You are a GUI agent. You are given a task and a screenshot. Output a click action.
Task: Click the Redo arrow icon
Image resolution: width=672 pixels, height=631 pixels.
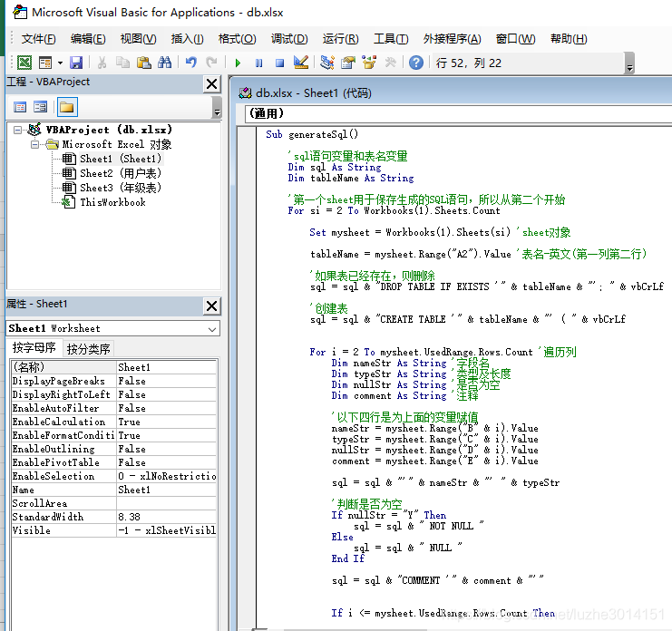click(211, 63)
